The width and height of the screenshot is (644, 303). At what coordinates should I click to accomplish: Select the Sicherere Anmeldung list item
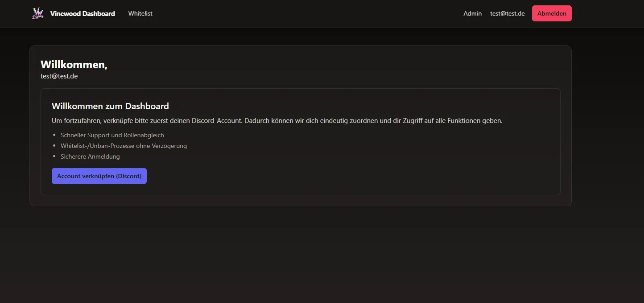90,156
